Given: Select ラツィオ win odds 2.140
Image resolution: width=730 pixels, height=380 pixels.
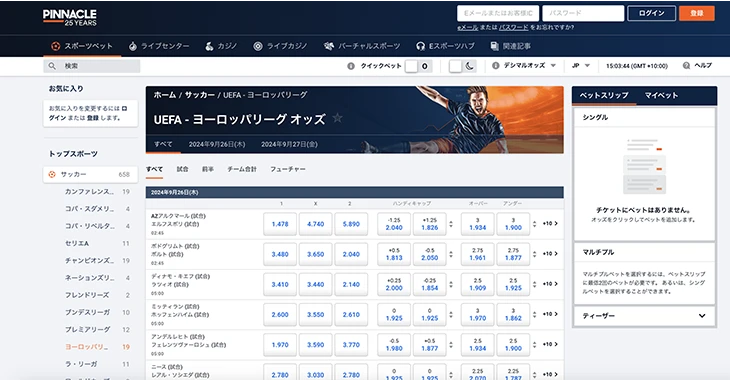Looking at the screenshot, I should [351, 284].
